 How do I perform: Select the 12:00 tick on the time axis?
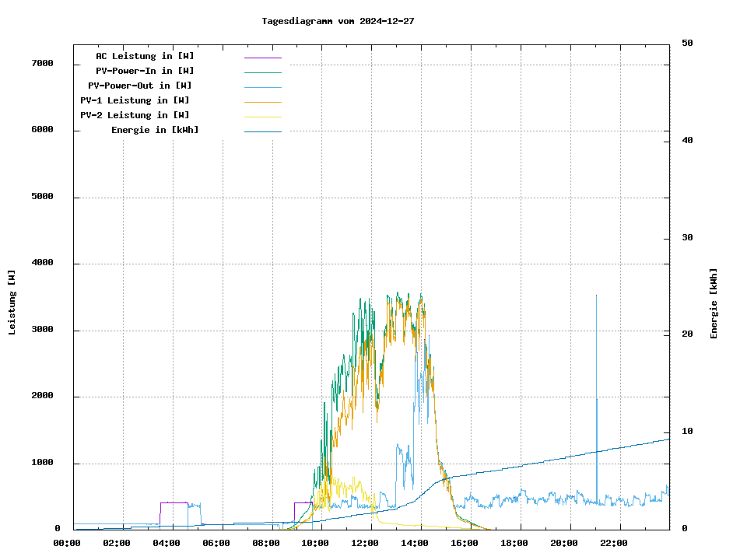366,543
